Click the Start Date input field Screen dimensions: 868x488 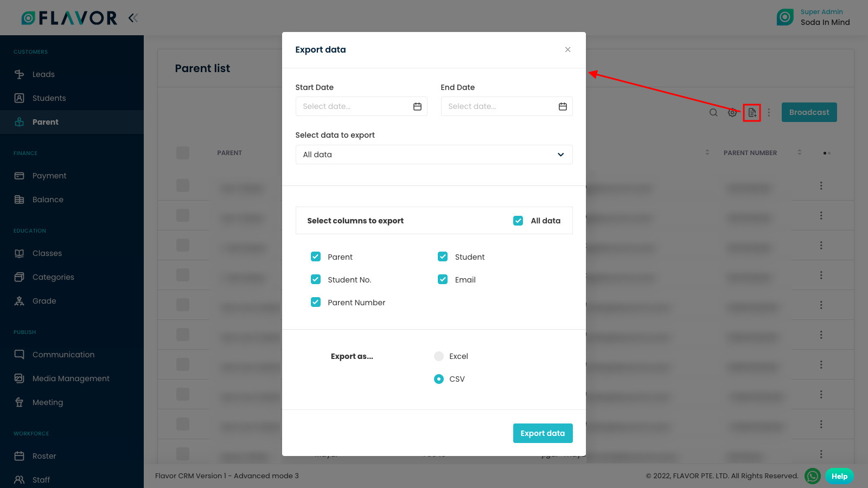coord(355,106)
